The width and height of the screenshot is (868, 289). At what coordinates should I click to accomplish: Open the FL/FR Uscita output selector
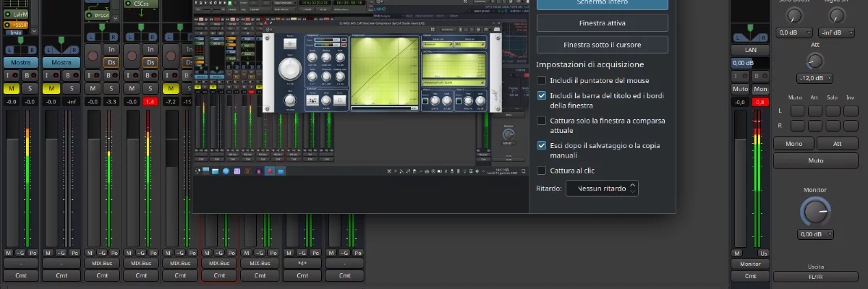point(815,277)
